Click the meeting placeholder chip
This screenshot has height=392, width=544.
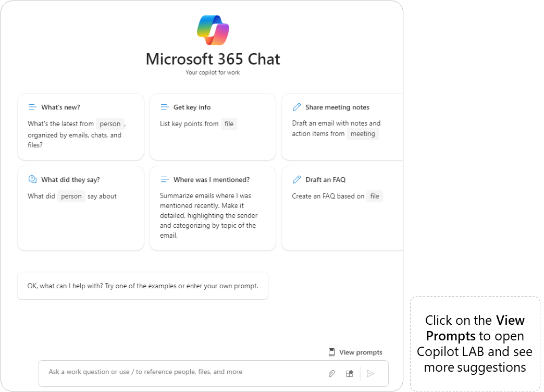363,134
